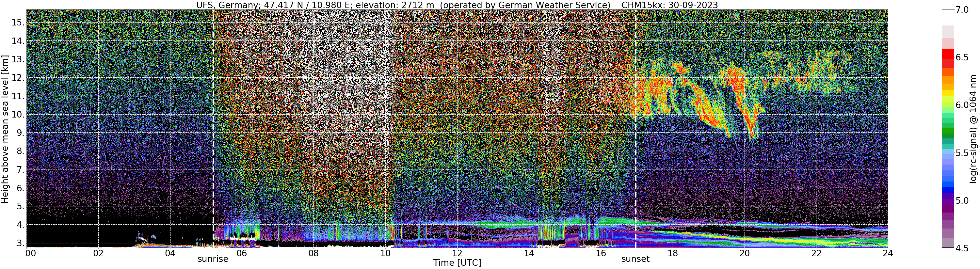Click the colorbar tick value 5.0
The image size is (980, 269).
click(x=962, y=200)
